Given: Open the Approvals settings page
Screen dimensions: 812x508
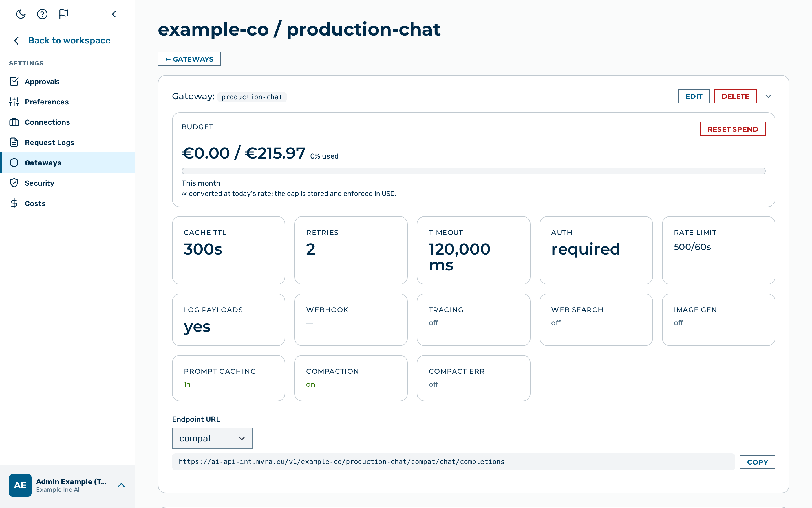Looking at the screenshot, I should pos(67,81).
